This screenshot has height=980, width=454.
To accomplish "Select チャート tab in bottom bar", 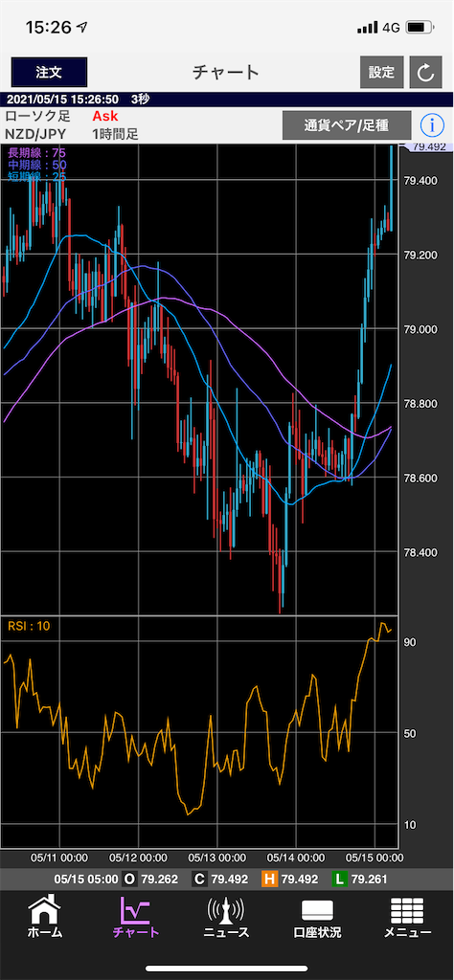I will 136,918.
